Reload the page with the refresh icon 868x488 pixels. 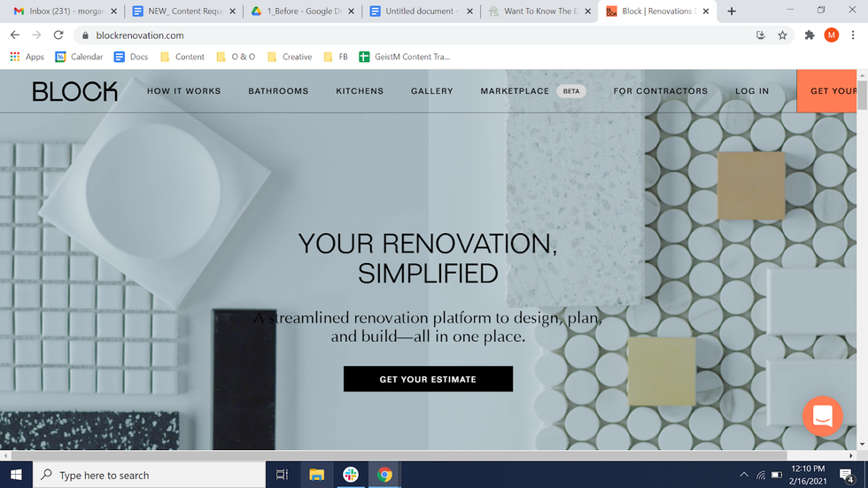tap(58, 35)
